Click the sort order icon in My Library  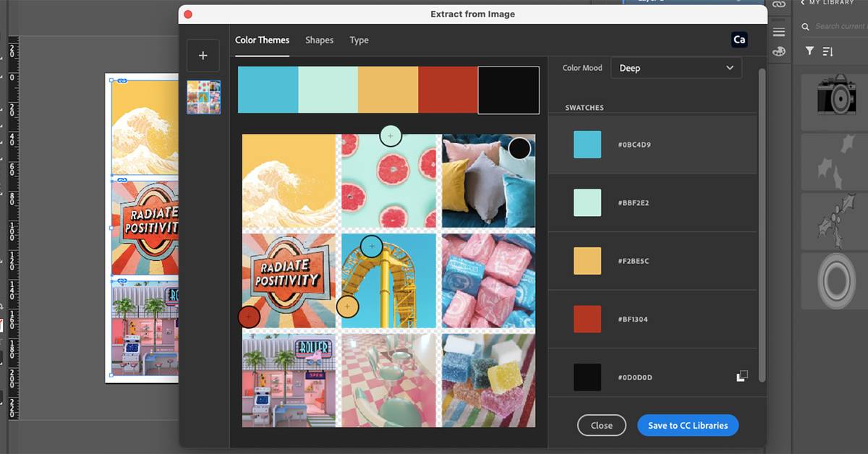[x=827, y=51]
